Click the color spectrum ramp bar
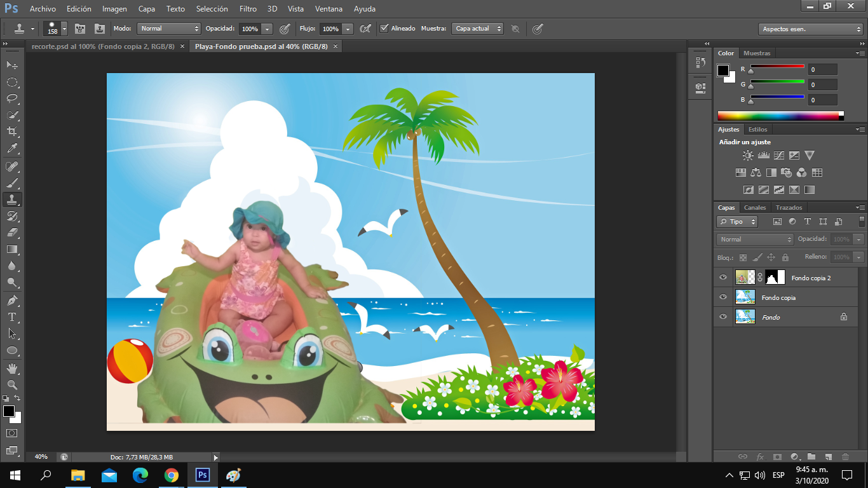This screenshot has height=488, width=868. coord(780,116)
